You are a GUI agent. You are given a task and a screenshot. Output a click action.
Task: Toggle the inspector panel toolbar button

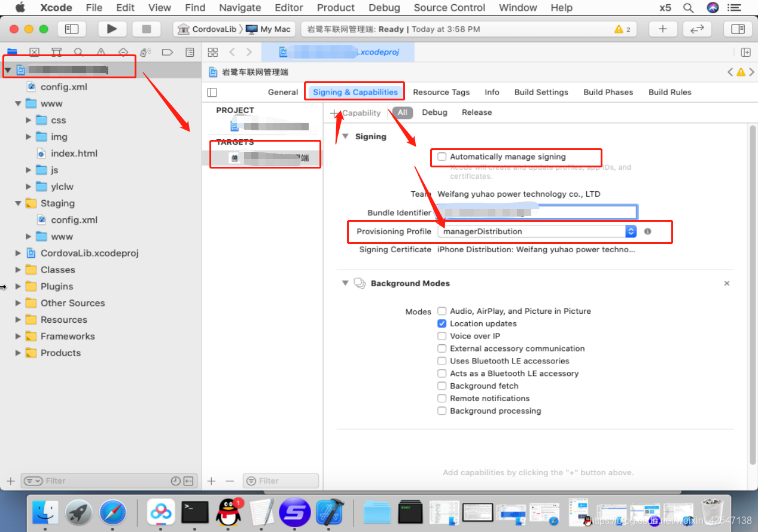click(738, 29)
